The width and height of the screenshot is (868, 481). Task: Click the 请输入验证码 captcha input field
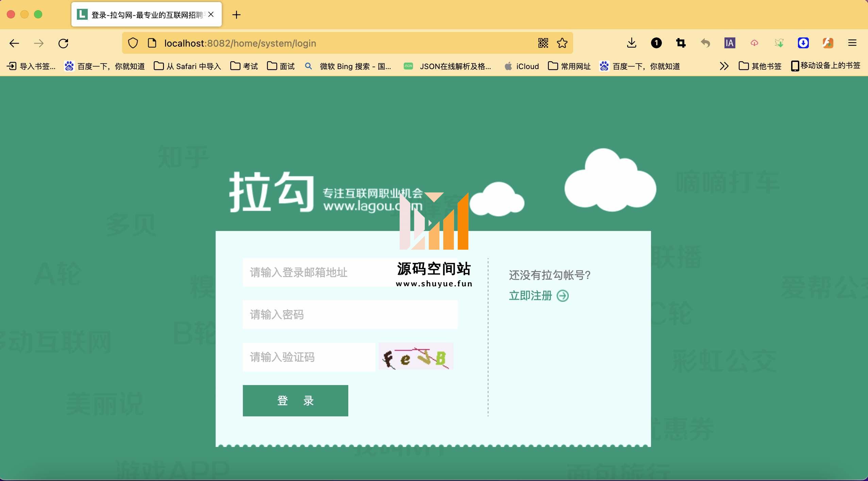tap(309, 357)
